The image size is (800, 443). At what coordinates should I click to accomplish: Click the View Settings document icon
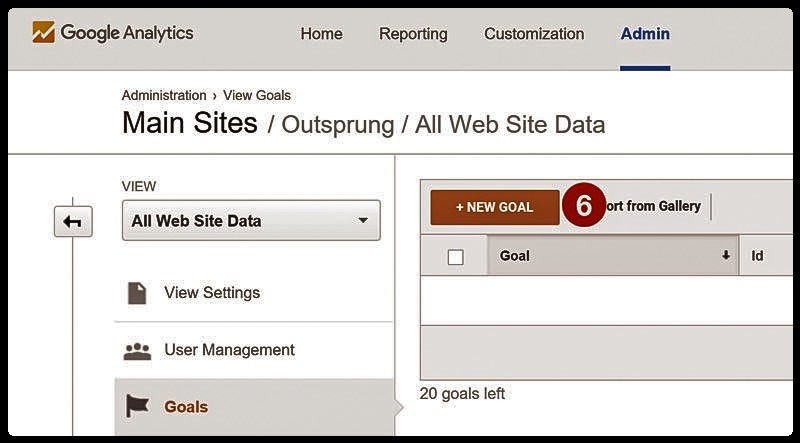(x=137, y=293)
